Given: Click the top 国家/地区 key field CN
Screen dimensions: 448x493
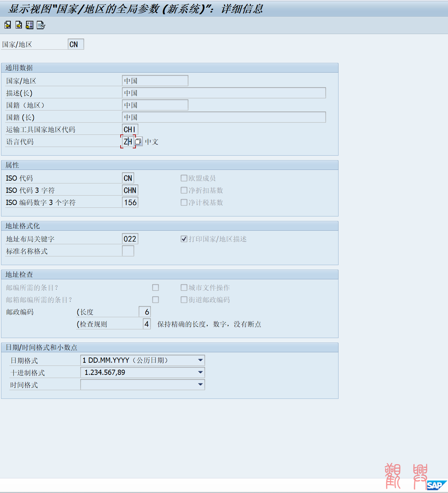Looking at the screenshot, I should [76, 44].
